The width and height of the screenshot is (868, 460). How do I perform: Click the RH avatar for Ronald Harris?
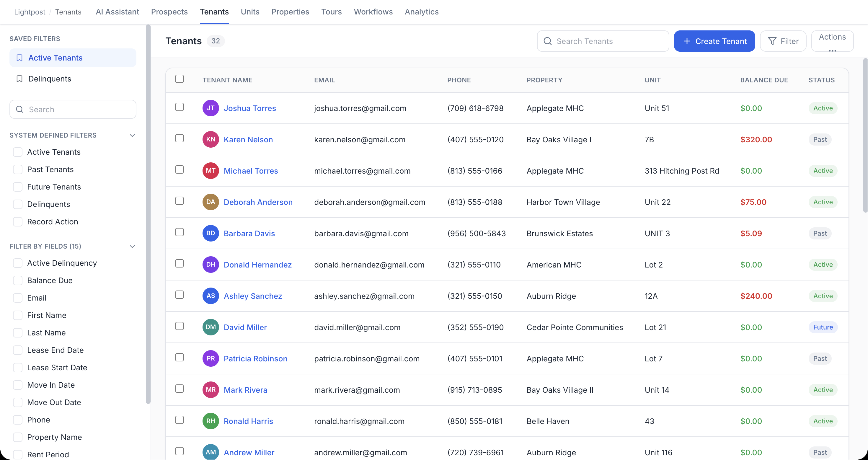[211, 421]
